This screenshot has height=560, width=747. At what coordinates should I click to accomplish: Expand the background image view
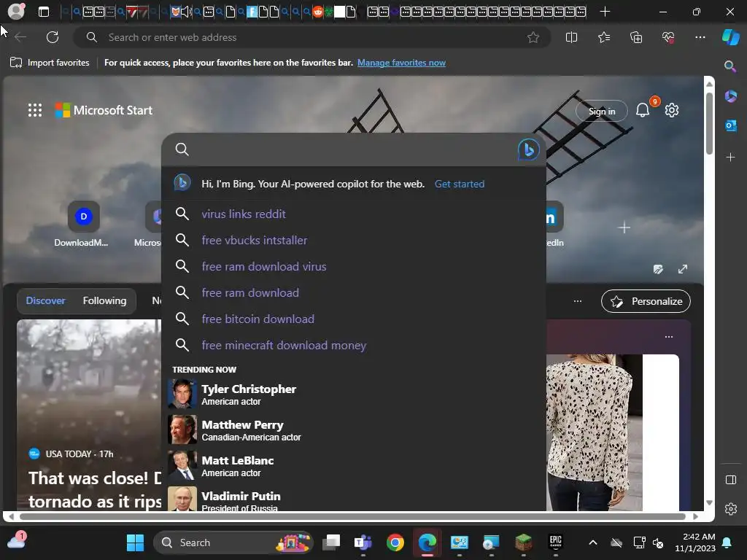pos(683,269)
